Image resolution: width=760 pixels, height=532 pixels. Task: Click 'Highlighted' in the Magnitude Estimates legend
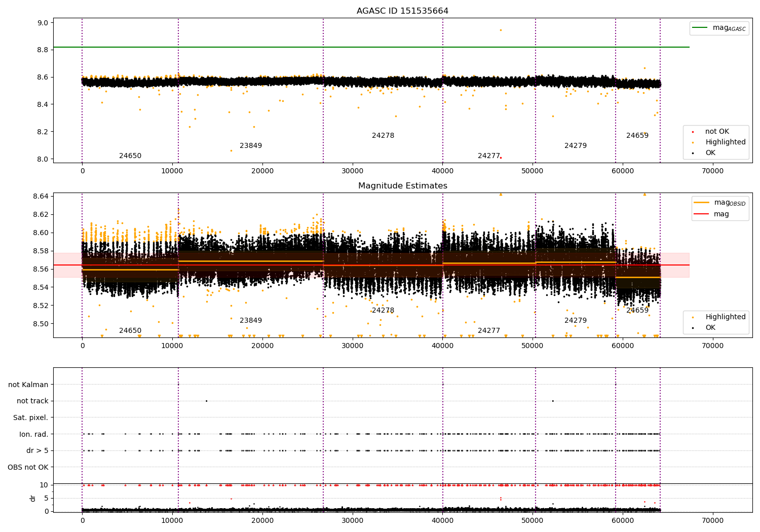tap(726, 317)
